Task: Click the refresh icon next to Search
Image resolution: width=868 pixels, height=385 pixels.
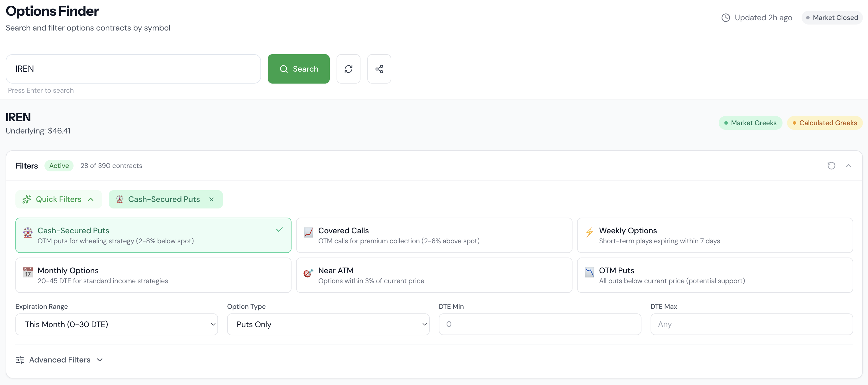Action: pyautogui.click(x=349, y=68)
